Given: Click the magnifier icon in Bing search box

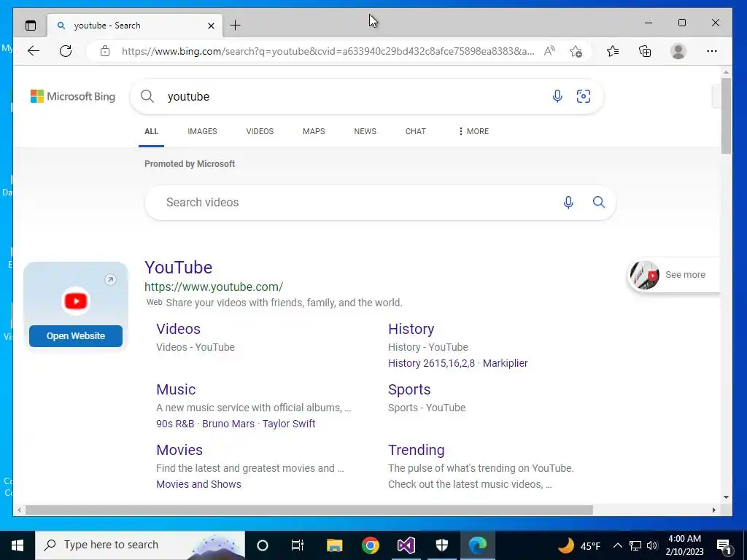Looking at the screenshot, I should pyautogui.click(x=147, y=96).
